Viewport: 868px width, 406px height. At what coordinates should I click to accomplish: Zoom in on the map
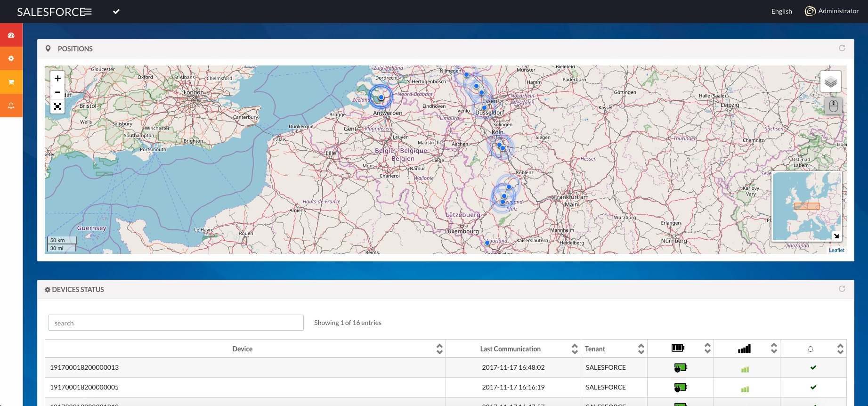[57, 78]
